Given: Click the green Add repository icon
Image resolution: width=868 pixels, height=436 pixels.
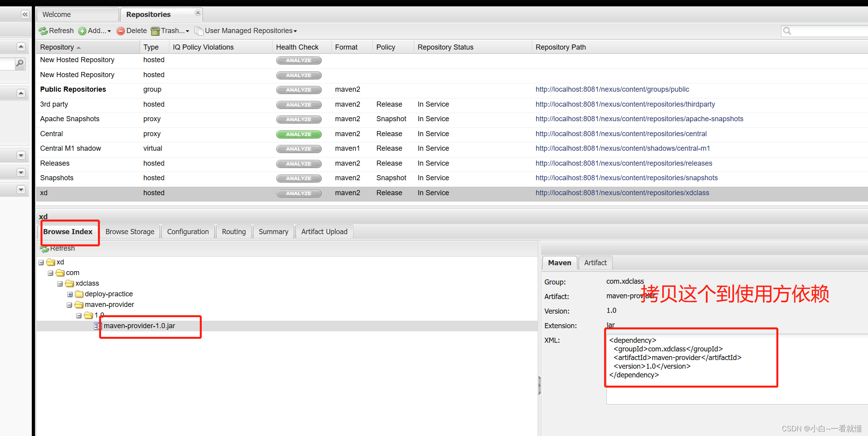Looking at the screenshot, I should coord(82,31).
